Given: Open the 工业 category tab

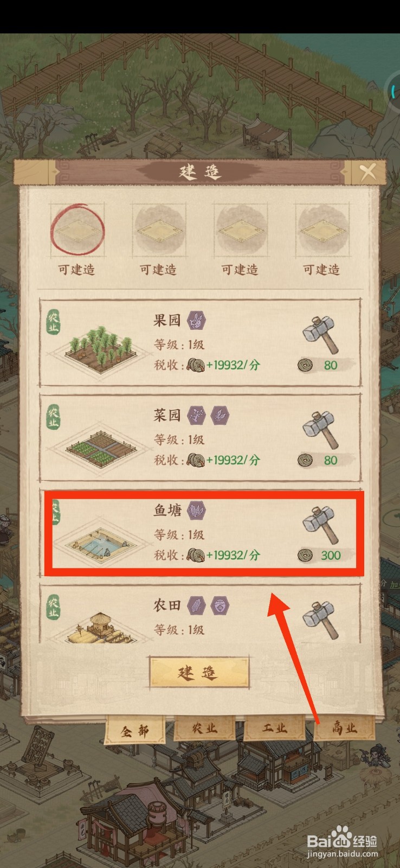Looking at the screenshot, I should pos(275,727).
